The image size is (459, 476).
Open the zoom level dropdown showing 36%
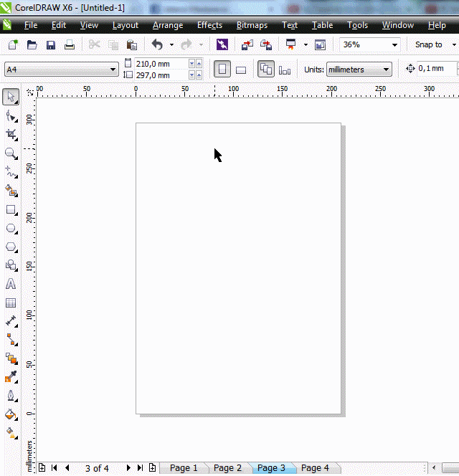pyautogui.click(x=394, y=44)
